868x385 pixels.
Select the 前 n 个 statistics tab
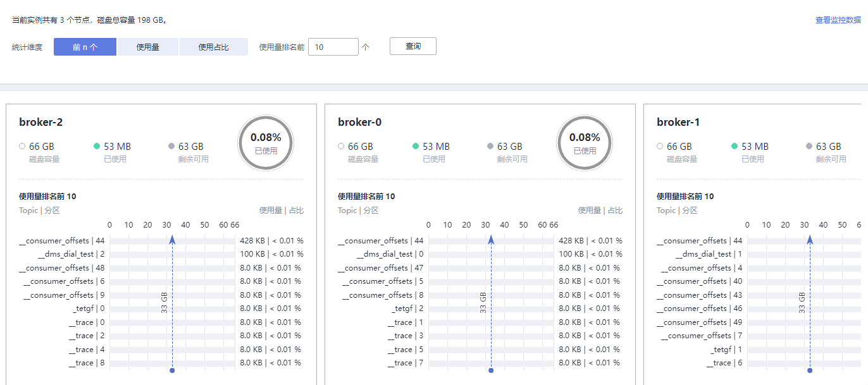(85, 47)
